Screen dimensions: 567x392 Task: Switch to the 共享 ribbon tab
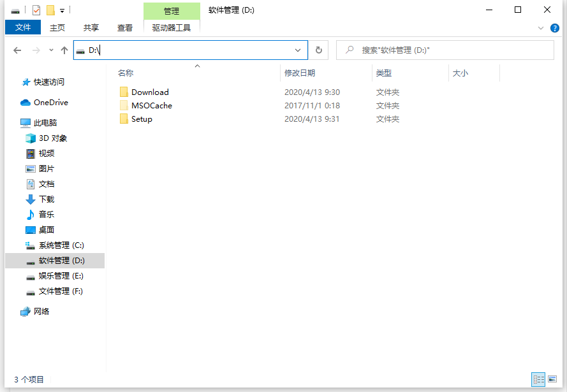point(91,28)
